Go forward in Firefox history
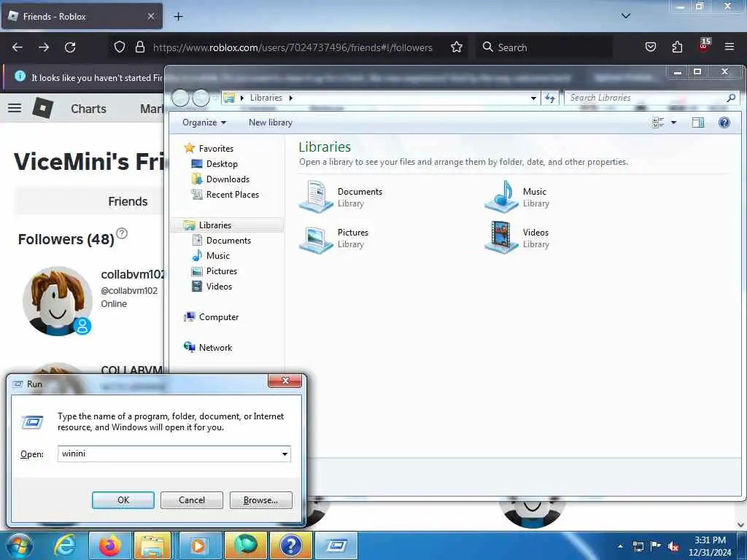 tap(44, 47)
